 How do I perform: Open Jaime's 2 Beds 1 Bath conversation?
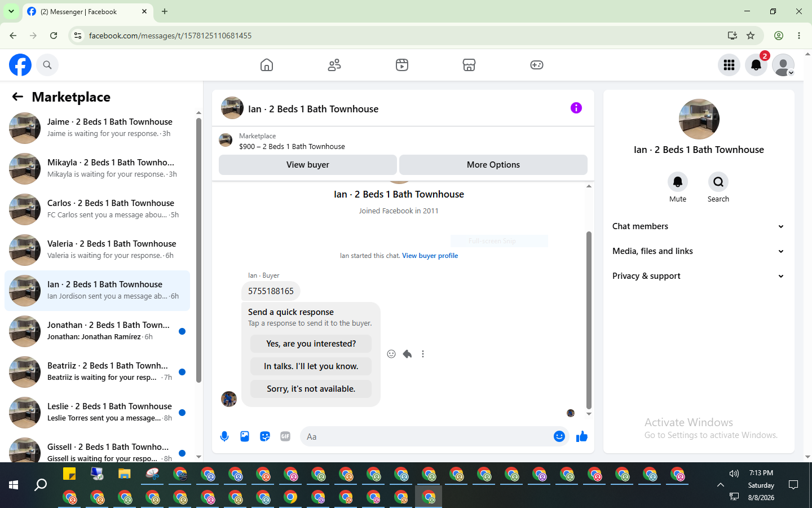(97, 128)
